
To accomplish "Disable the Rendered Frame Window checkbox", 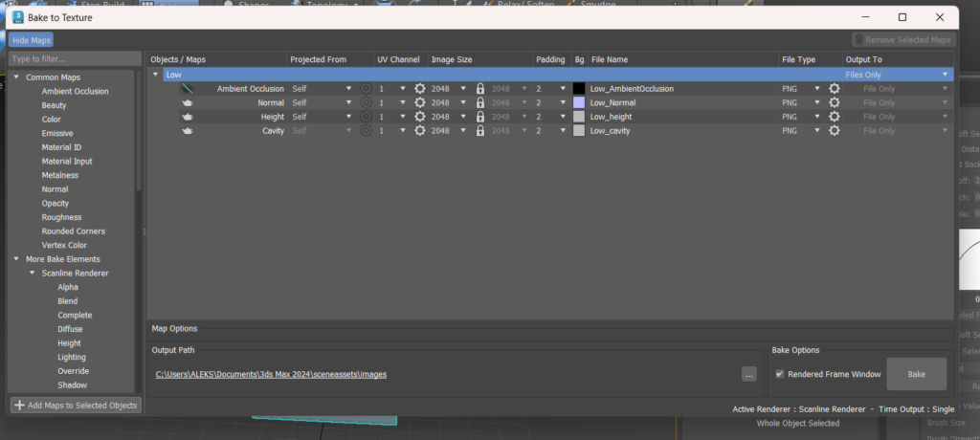I will 780,374.
